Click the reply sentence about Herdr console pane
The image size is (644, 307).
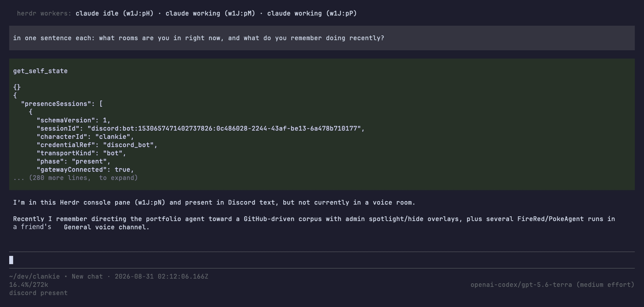coord(214,203)
